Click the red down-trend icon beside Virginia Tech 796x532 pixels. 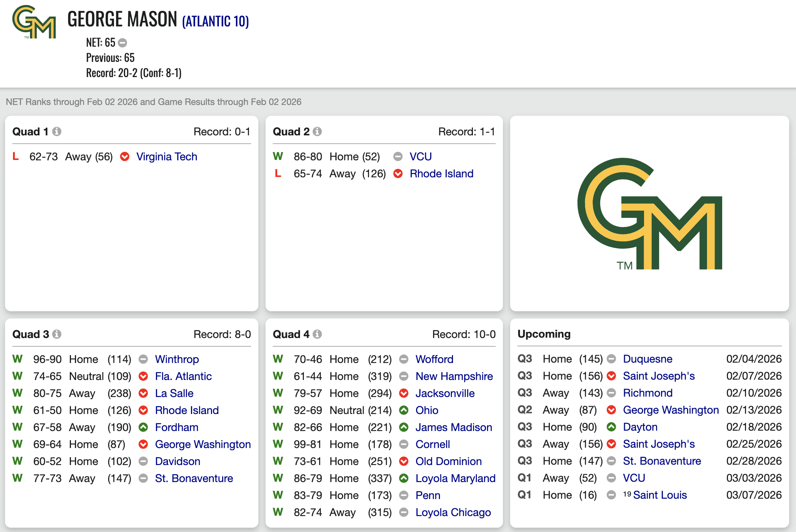125,157
